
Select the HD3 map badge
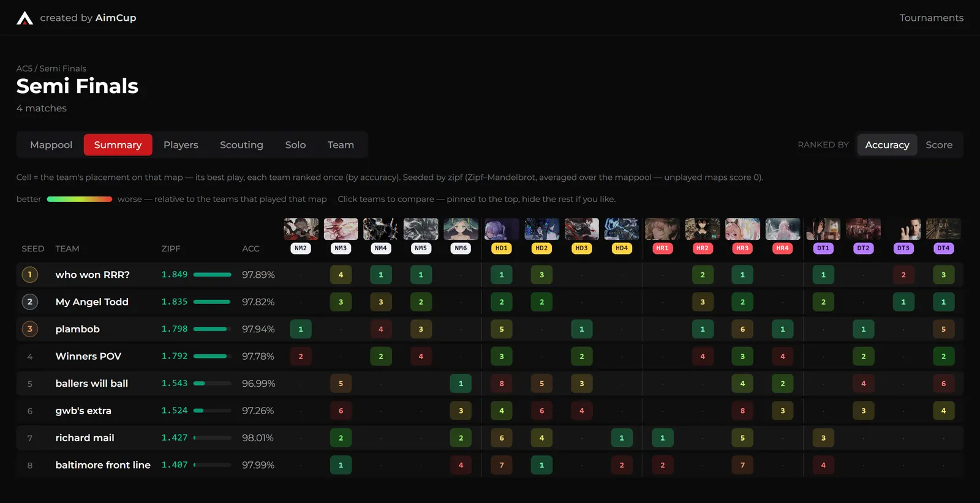(581, 248)
